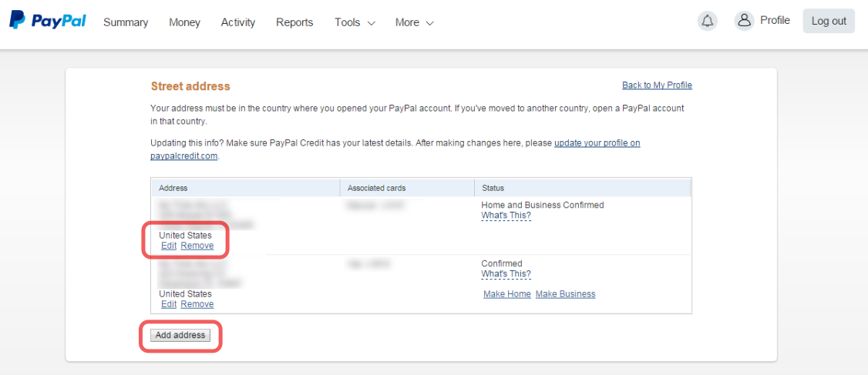Edit the Home and Business Confirmed address
Image resolution: width=868 pixels, height=375 pixels.
pyautogui.click(x=169, y=246)
